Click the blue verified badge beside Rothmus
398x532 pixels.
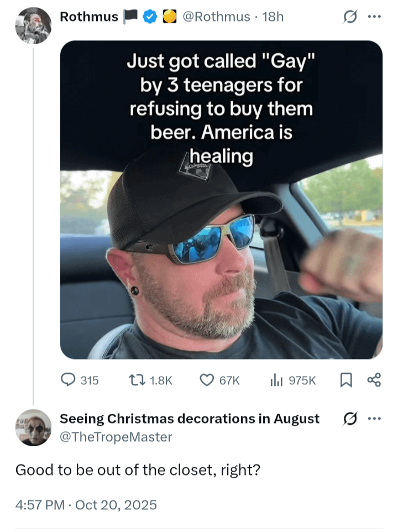[148, 17]
